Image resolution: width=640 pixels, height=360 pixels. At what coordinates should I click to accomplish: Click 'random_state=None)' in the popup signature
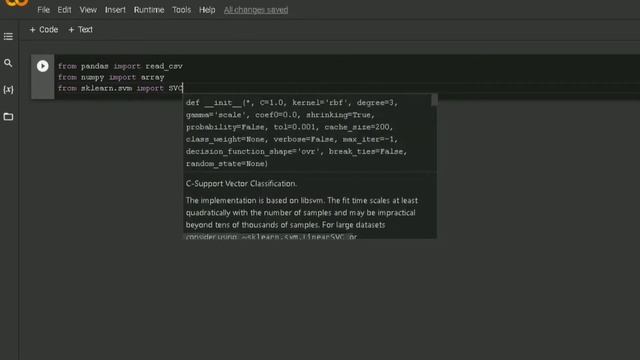227,164
